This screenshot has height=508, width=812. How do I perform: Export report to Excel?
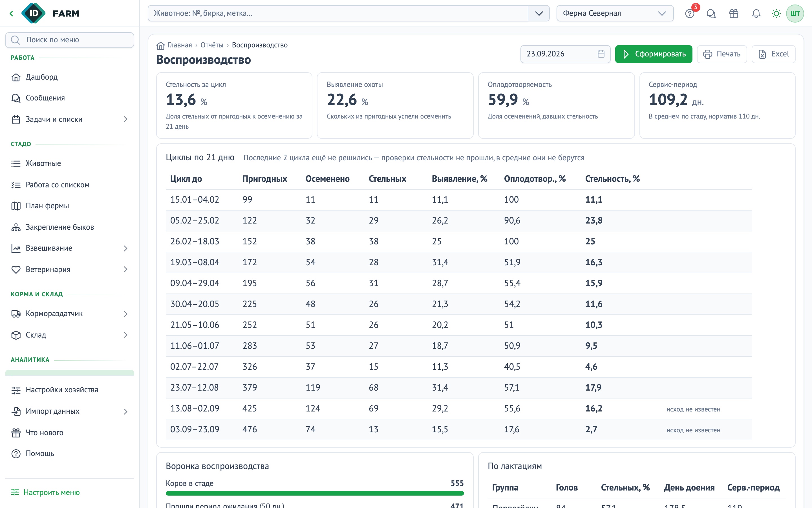coord(773,54)
